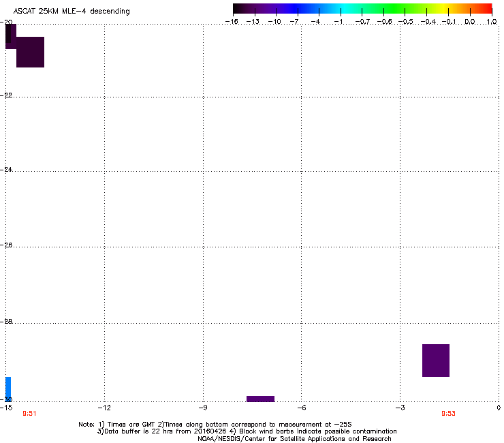The image size is (504, 443).
Task: Click the -0.7 colorbar label
Action: click(362, 22)
